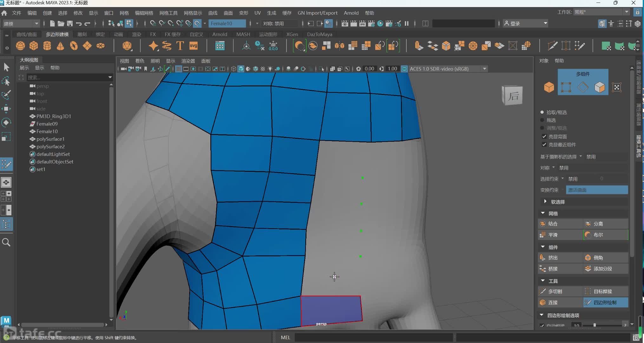Open the GN Import/Export menu
This screenshot has height=343, width=644.
click(318, 13)
